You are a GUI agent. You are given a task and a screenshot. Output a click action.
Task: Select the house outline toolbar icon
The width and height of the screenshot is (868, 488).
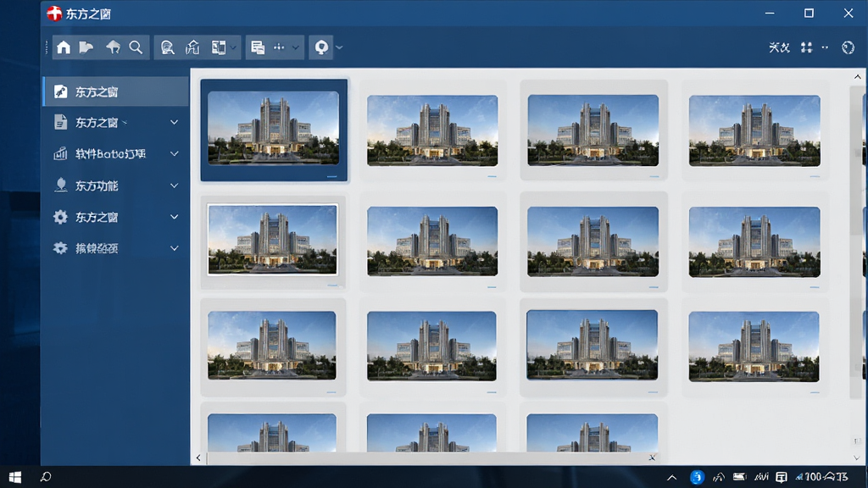[x=192, y=47]
